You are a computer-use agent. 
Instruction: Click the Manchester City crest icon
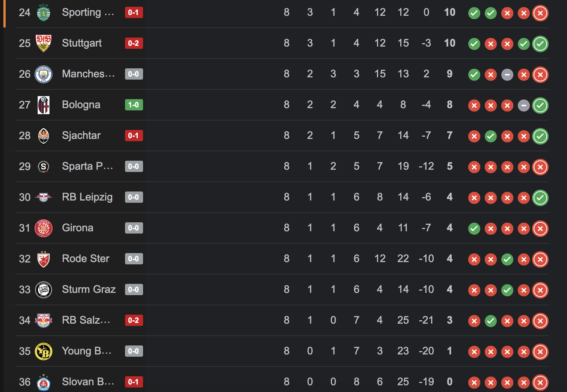pyautogui.click(x=44, y=74)
